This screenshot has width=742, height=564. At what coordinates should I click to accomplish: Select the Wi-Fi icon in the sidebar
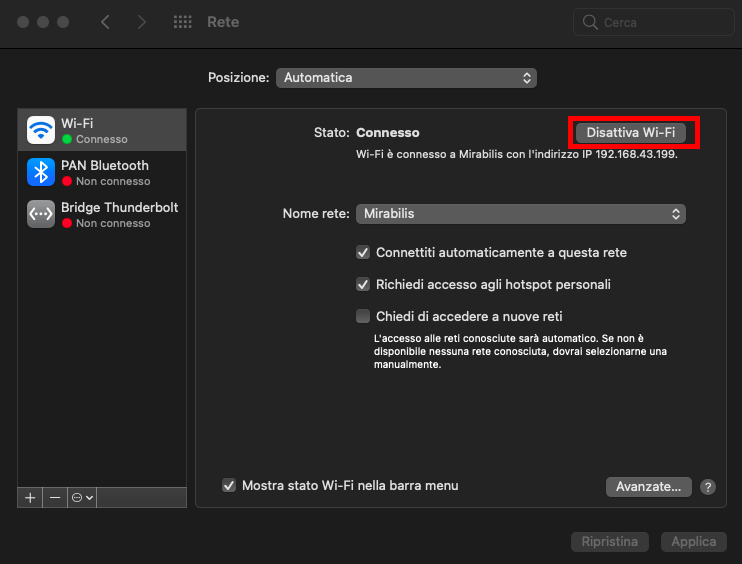41,130
